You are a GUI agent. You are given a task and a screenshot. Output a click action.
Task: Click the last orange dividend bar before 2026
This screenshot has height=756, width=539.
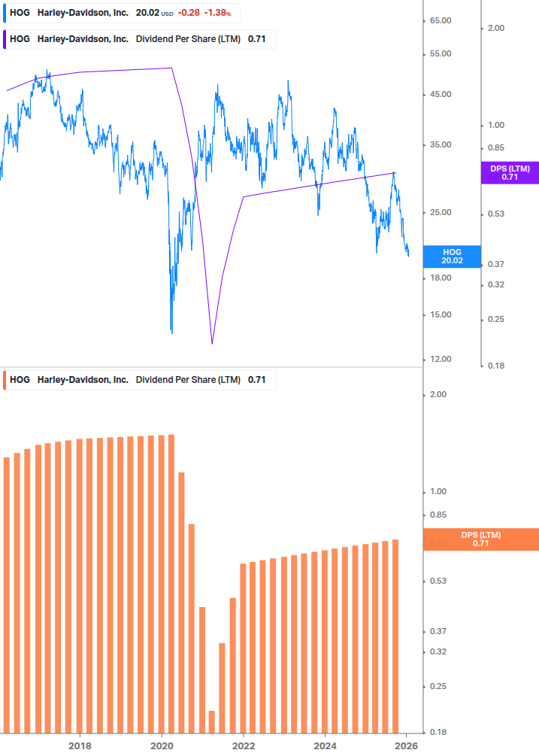tap(395, 636)
